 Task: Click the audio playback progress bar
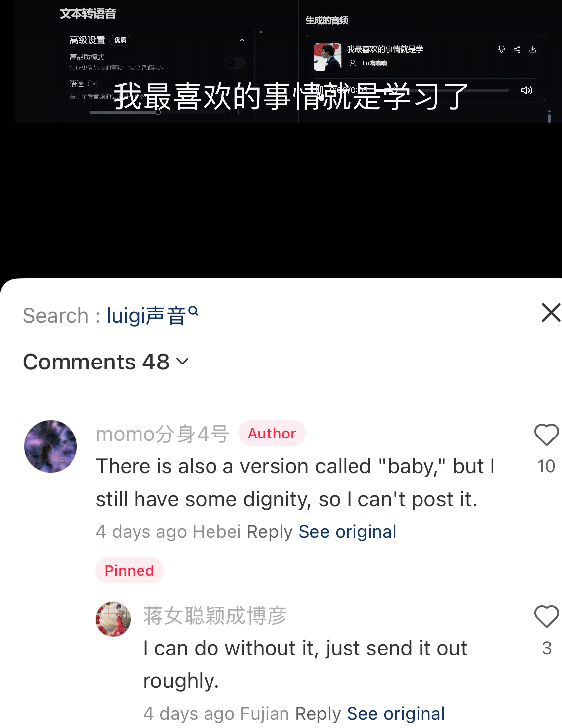[437, 90]
